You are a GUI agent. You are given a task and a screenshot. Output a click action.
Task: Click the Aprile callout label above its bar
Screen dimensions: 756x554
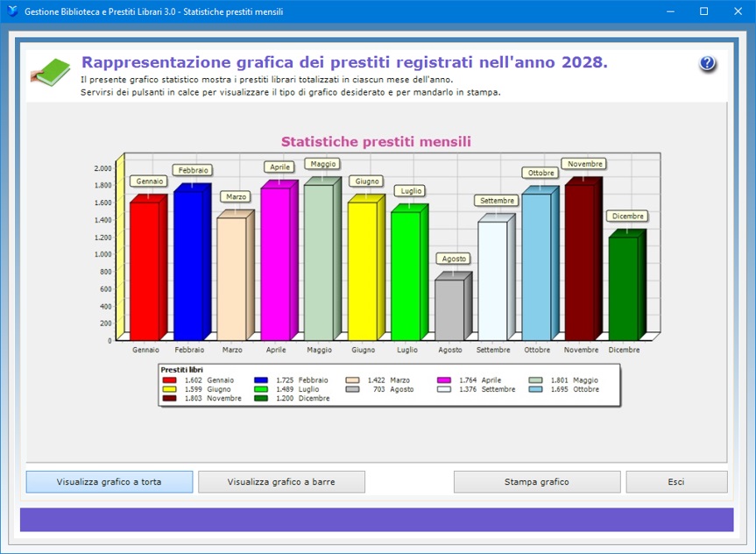(279, 167)
